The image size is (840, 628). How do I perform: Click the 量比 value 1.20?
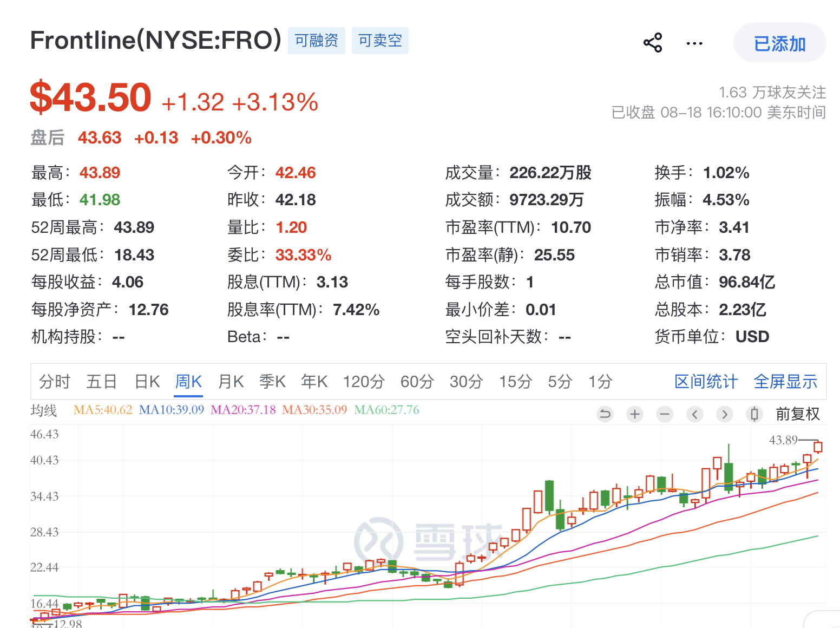[x=291, y=227]
